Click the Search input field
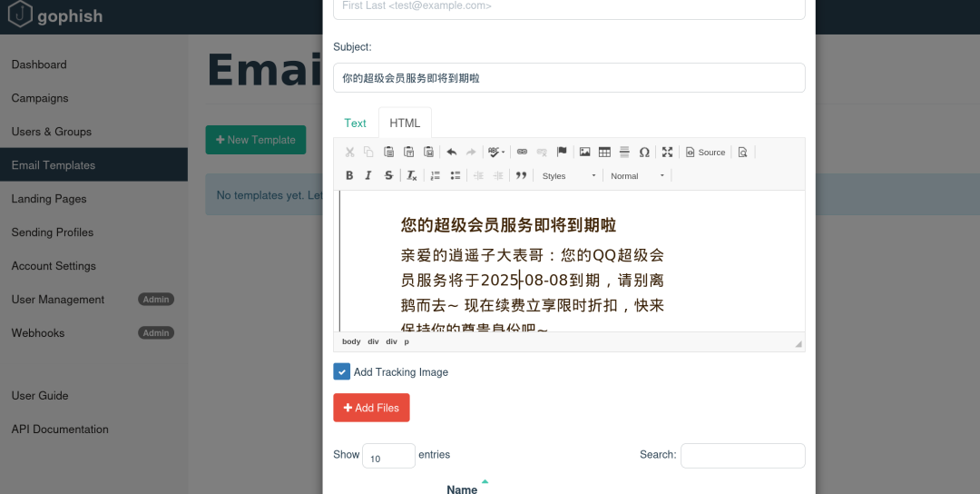This screenshot has width=980, height=494. pos(742,455)
